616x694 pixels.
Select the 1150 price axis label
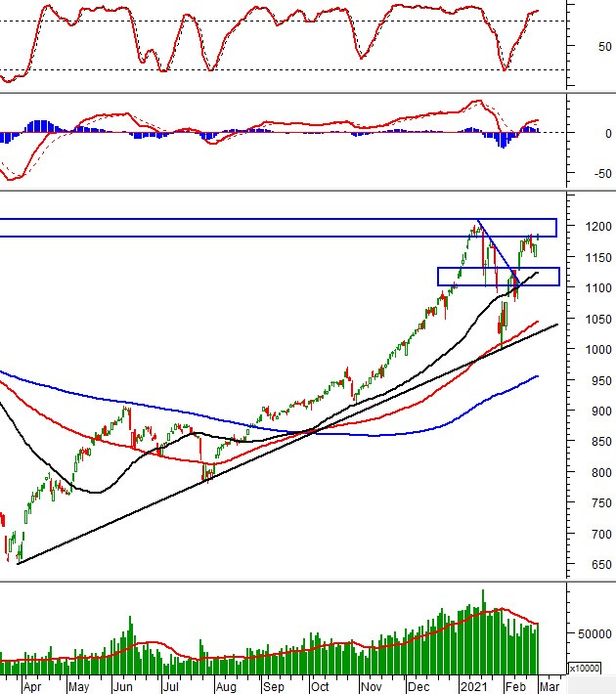(x=598, y=257)
